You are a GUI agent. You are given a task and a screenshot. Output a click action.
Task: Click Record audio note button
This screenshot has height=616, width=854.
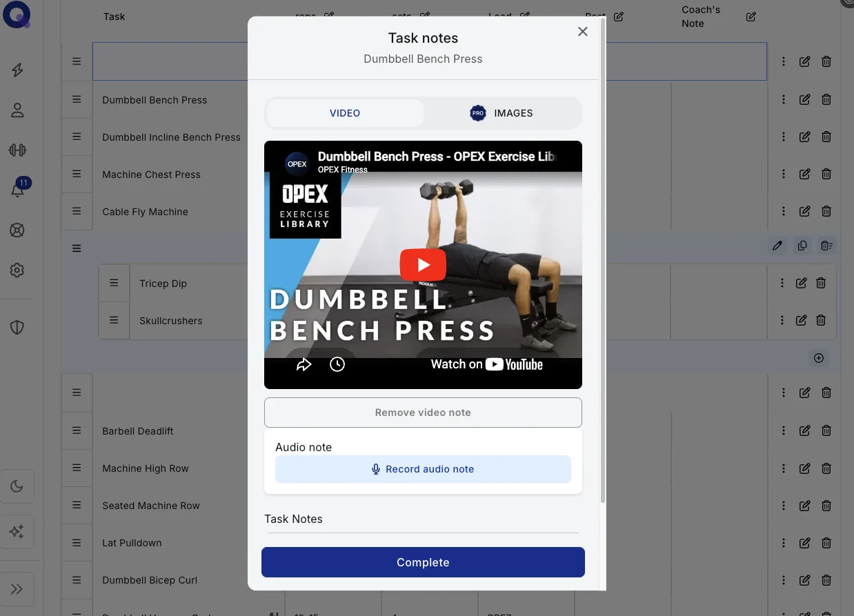point(423,469)
